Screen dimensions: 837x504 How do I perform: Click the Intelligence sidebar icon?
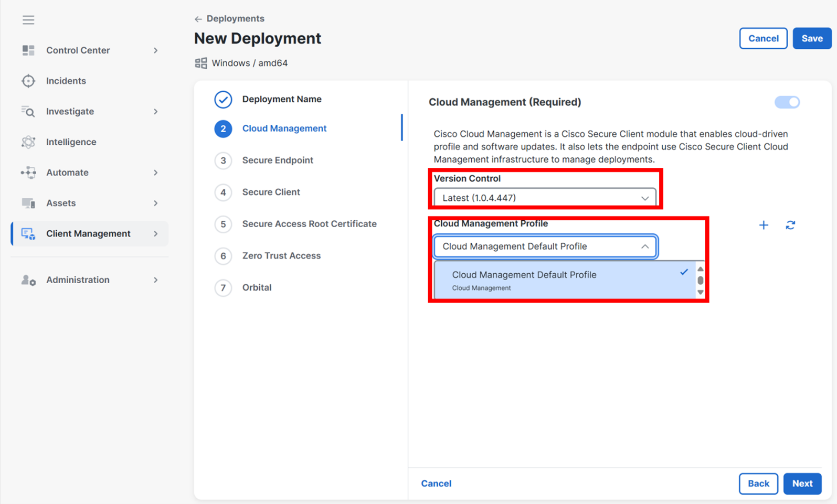click(28, 142)
